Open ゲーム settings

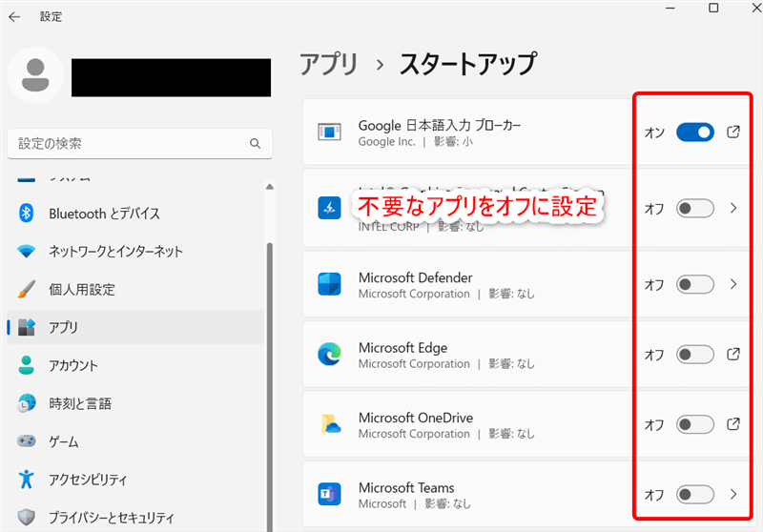(136, 441)
